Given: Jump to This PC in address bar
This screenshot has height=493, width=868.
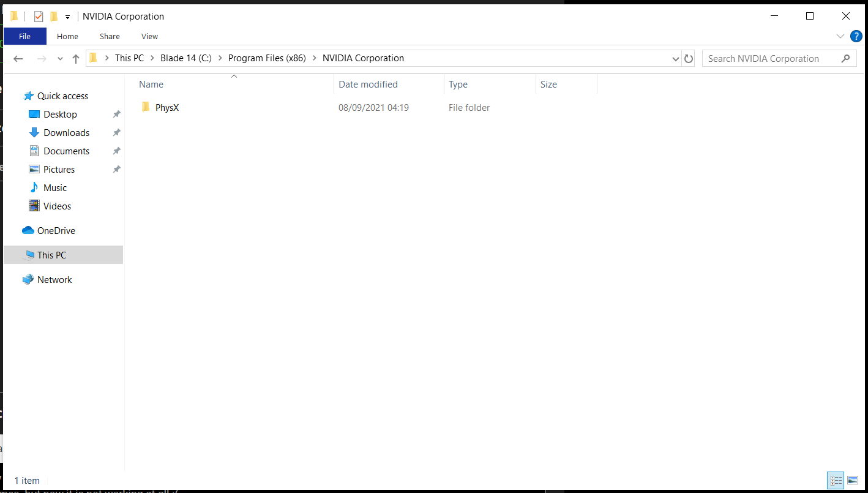Looking at the screenshot, I should tap(129, 58).
